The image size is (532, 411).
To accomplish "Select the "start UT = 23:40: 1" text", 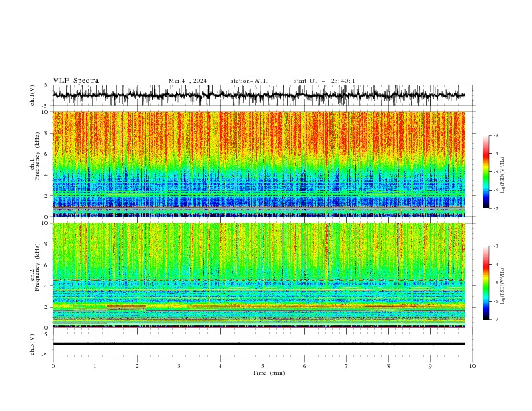I will [x=324, y=81].
